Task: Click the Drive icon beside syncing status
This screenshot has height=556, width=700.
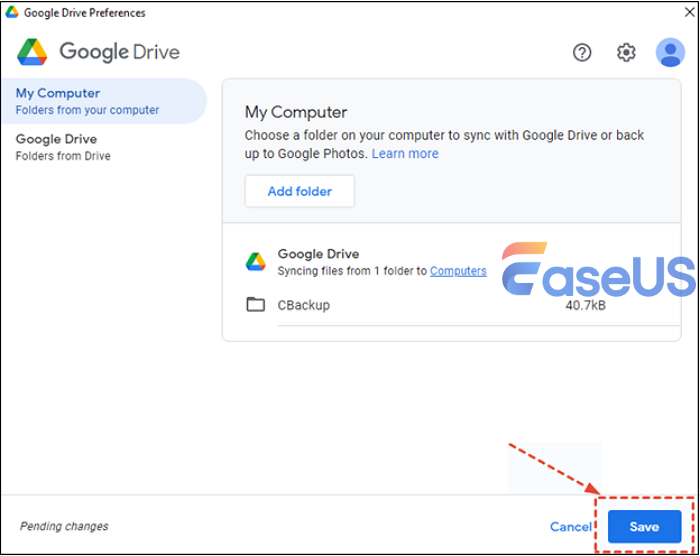Action: click(x=255, y=262)
